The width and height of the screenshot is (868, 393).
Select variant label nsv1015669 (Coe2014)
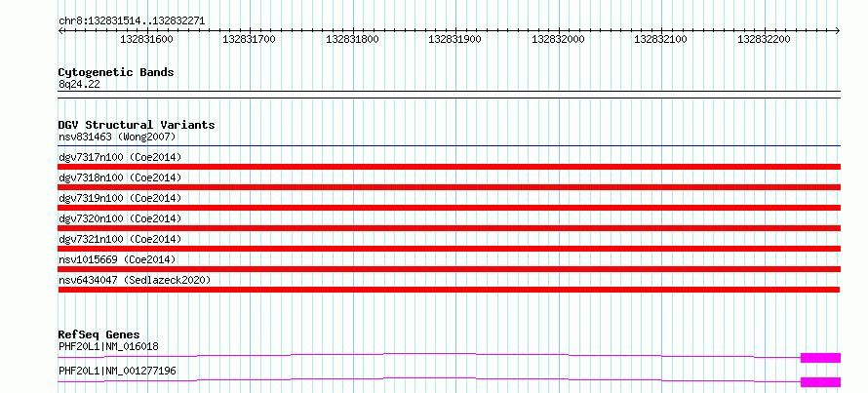point(117,259)
